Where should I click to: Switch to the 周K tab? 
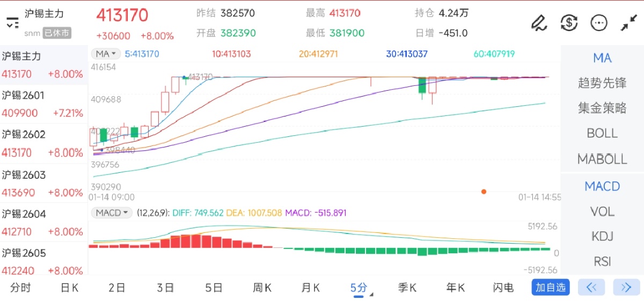(x=262, y=288)
